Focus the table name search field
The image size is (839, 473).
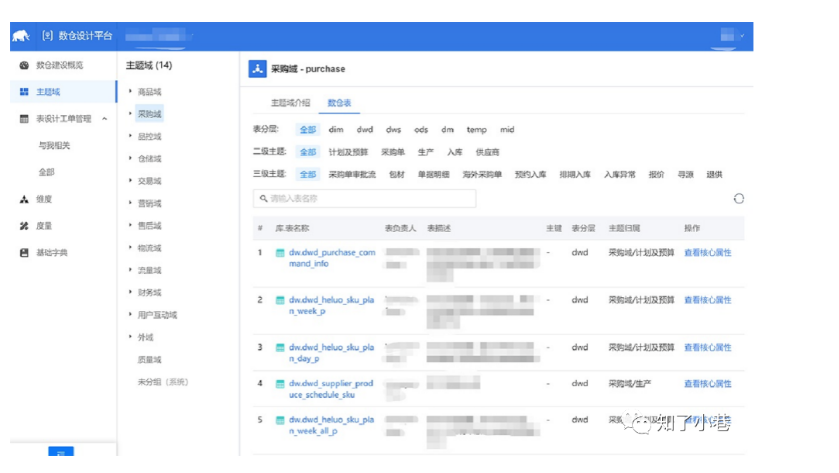click(364, 199)
